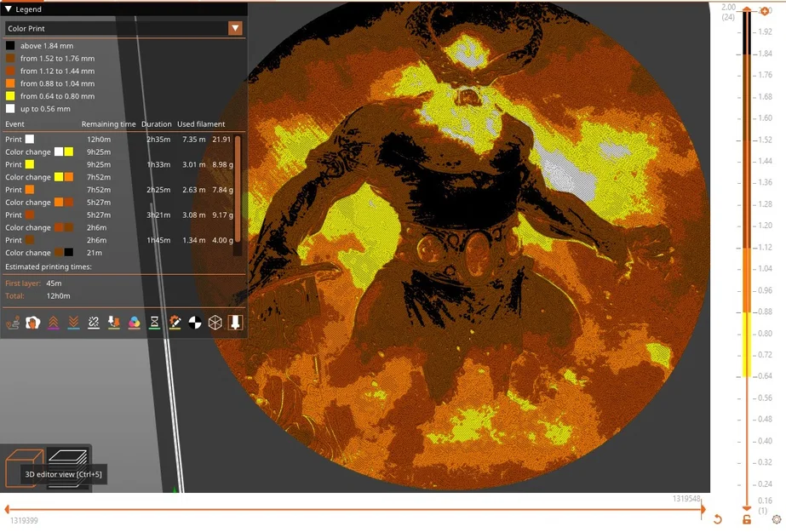Select Color change row at 7h52m

119,177
